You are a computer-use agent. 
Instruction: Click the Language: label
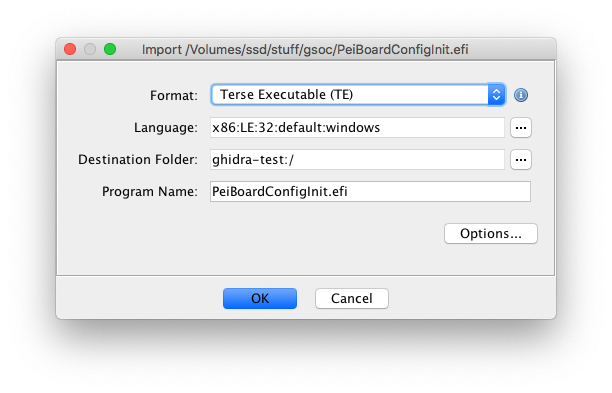click(x=166, y=128)
